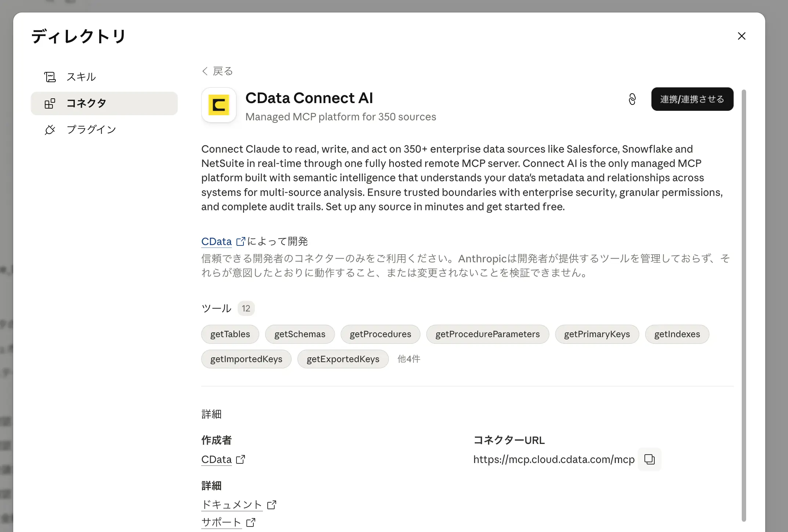Select the getIndexes tool chip
The width and height of the screenshot is (788, 532).
pyautogui.click(x=677, y=334)
